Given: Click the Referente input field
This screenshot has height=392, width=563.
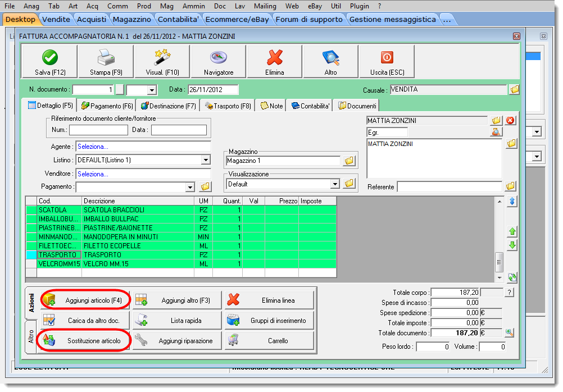Looking at the screenshot, I should click(x=450, y=186).
